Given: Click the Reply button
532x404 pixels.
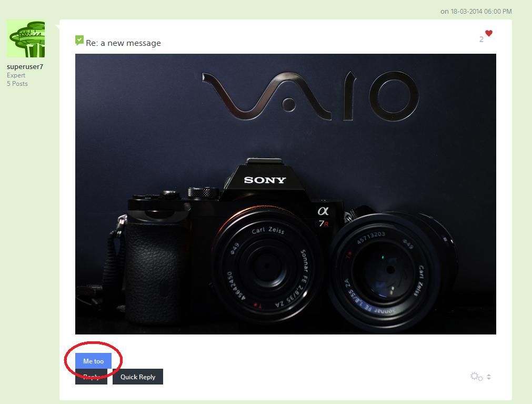Looking at the screenshot, I should 91,377.
